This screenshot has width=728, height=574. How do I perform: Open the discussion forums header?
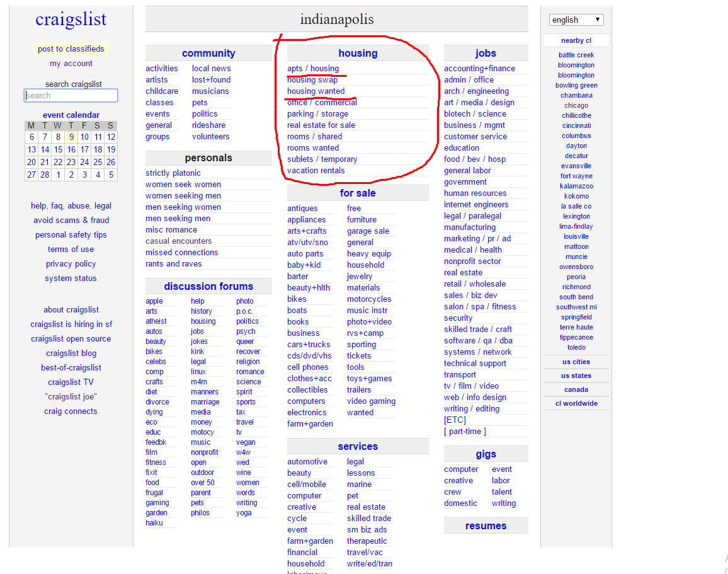coord(208,287)
